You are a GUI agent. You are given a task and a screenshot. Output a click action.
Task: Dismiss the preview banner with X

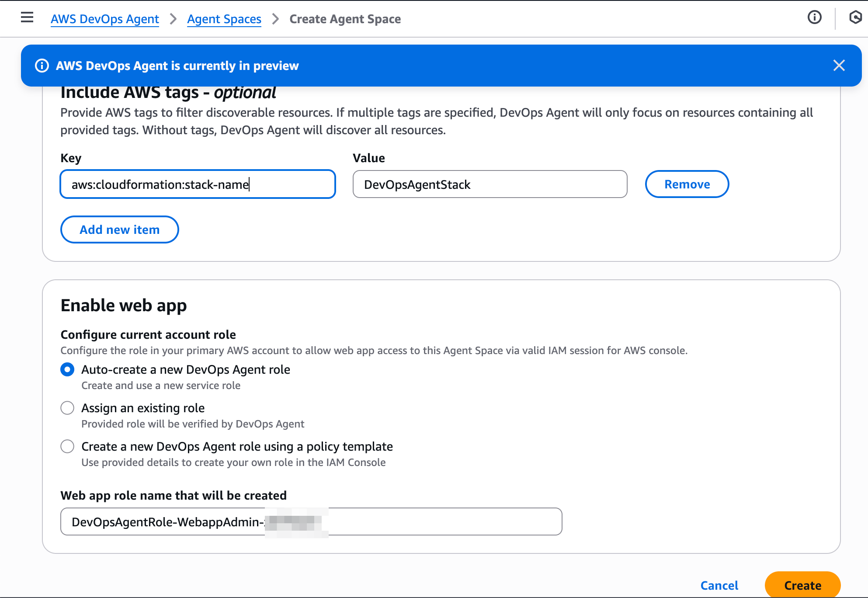coord(839,66)
